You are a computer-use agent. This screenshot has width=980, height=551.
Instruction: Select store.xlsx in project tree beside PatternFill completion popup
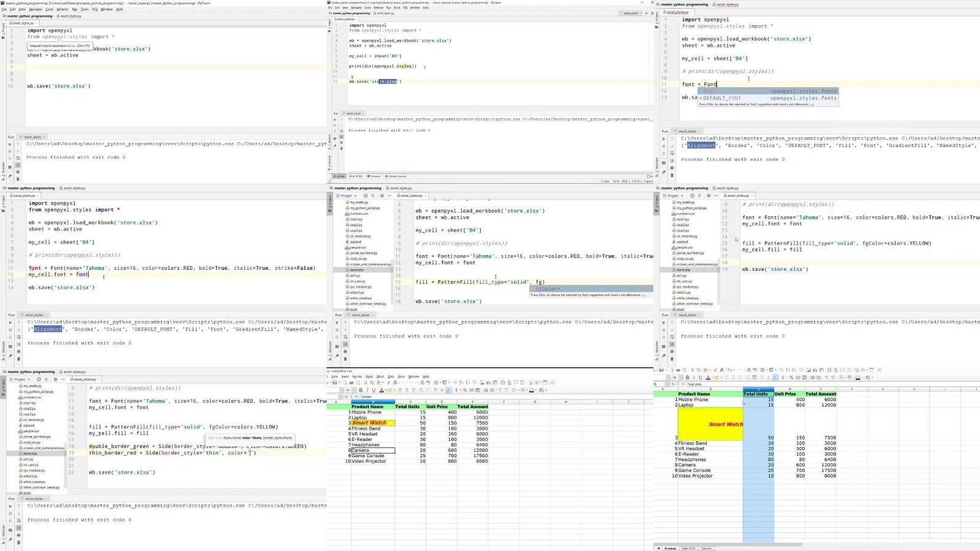coord(356,270)
